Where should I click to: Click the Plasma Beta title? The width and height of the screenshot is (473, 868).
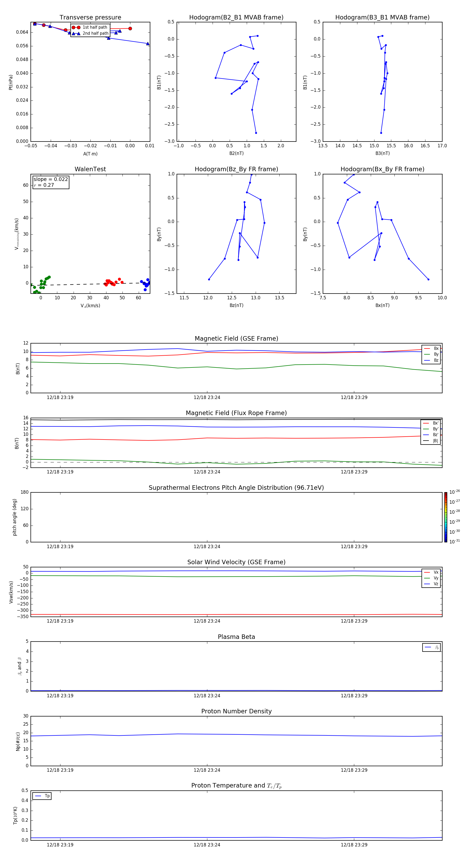point(236,637)
